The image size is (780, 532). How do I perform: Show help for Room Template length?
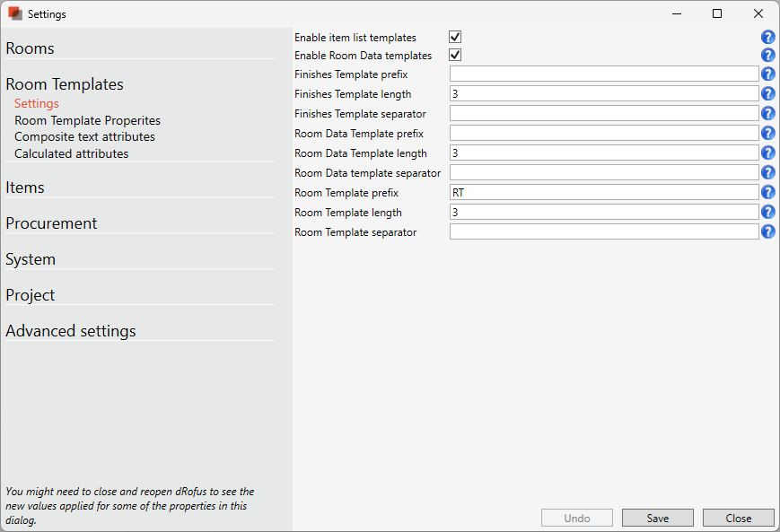[768, 213]
